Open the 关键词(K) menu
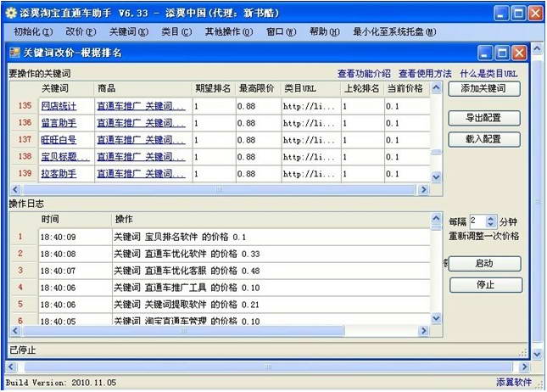This screenshot has width=547, height=392. pyautogui.click(x=129, y=31)
